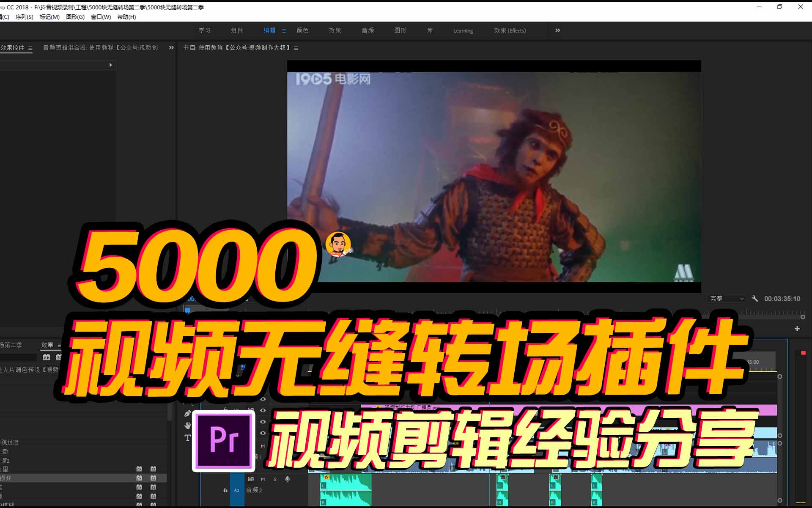Select the large audio clip on A2
Screen dimensions: 812x508
tap(346, 490)
